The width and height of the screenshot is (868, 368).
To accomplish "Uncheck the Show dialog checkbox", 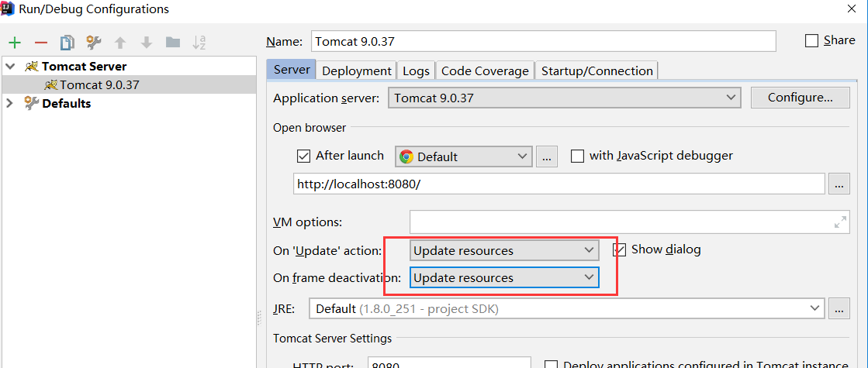I will [619, 249].
